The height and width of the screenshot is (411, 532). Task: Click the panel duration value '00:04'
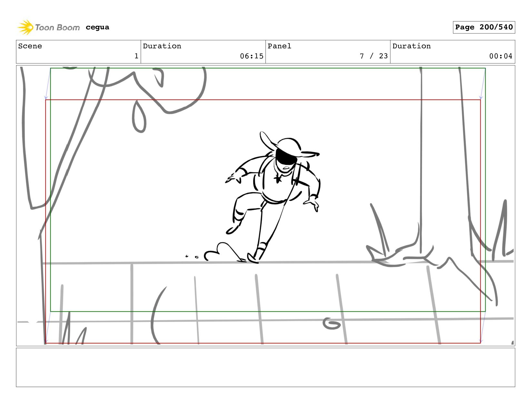[501, 56]
